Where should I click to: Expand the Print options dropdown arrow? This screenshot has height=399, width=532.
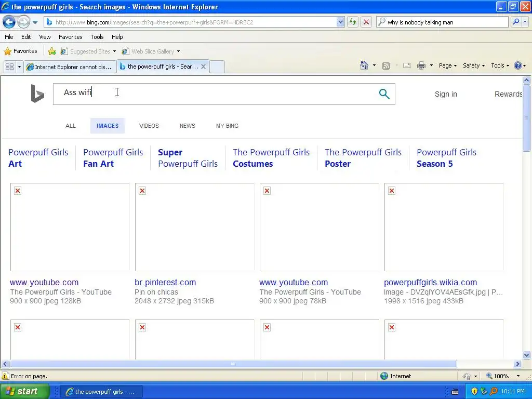click(431, 65)
